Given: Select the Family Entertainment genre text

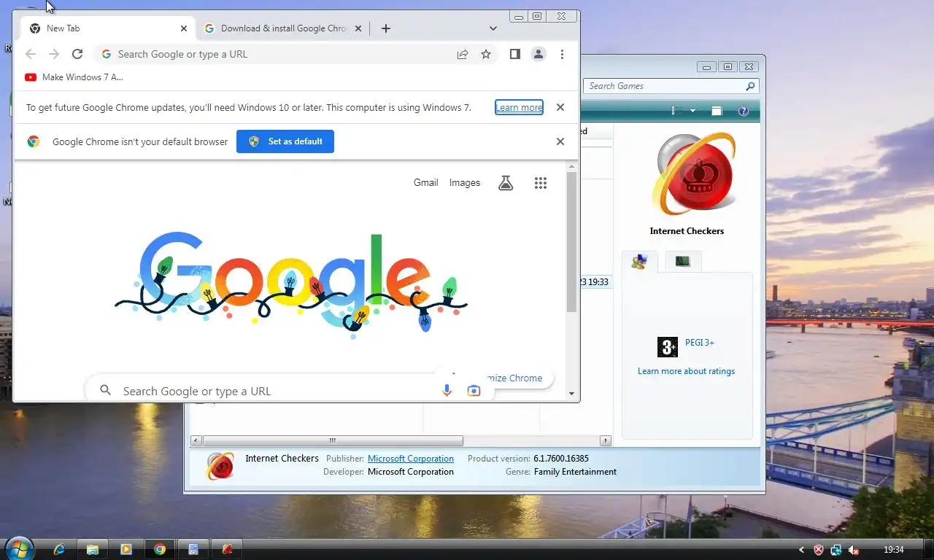Looking at the screenshot, I should pyautogui.click(x=575, y=472).
